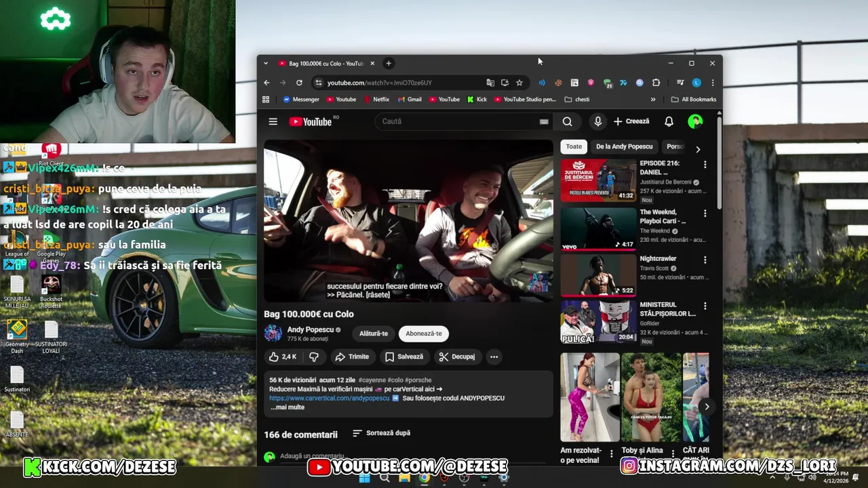Open Sortează după comments sort menu
This screenshot has height=488, width=868.
point(381,433)
